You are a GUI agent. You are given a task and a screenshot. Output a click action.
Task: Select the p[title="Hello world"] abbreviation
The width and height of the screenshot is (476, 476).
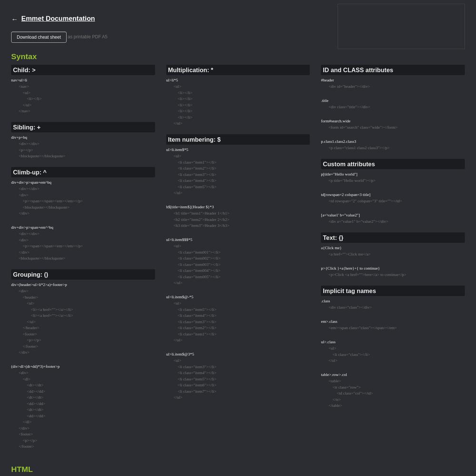339,174
